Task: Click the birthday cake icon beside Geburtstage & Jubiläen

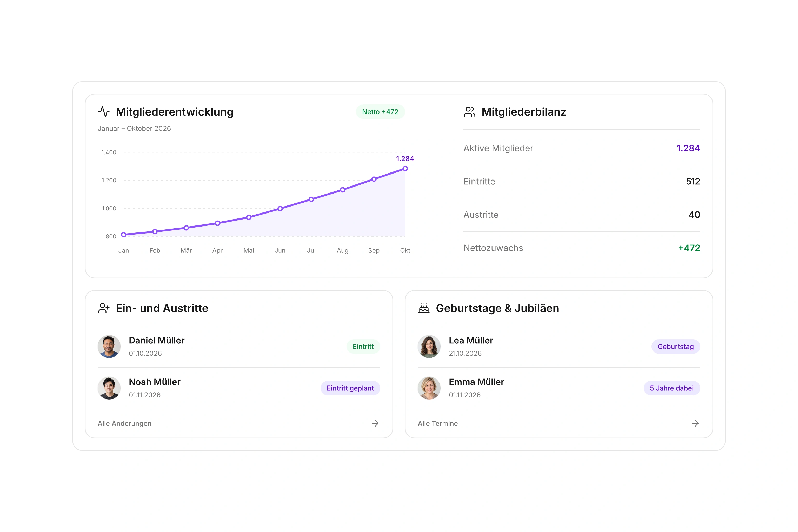Action: coord(424,308)
